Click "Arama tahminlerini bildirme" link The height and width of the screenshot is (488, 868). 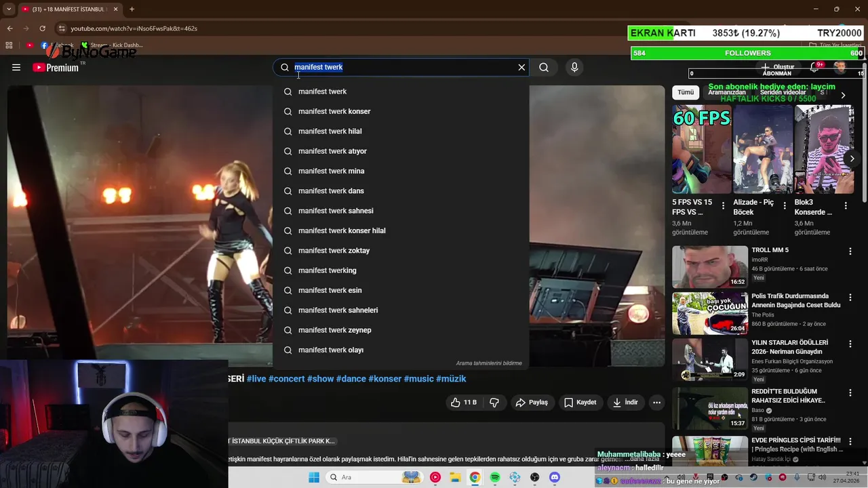click(x=489, y=363)
